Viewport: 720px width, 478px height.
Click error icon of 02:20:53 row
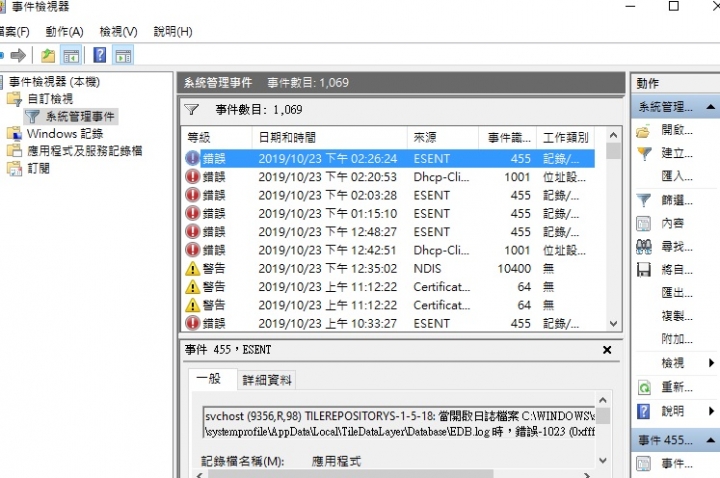192,177
